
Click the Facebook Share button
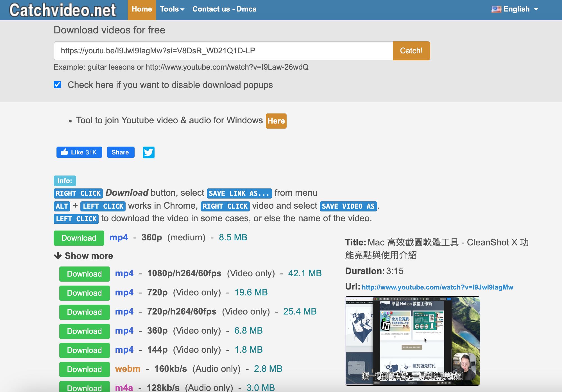[121, 152]
